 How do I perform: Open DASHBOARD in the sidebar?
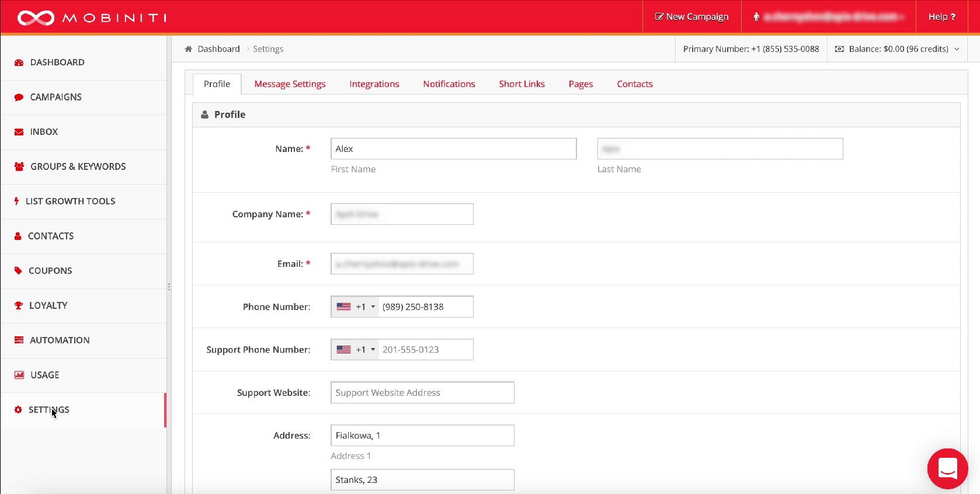click(84, 62)
